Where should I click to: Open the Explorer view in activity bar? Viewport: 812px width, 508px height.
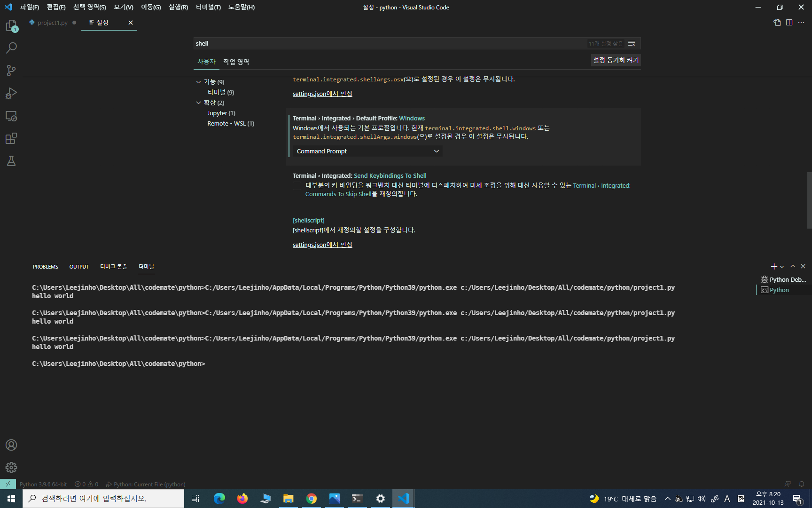11,25
